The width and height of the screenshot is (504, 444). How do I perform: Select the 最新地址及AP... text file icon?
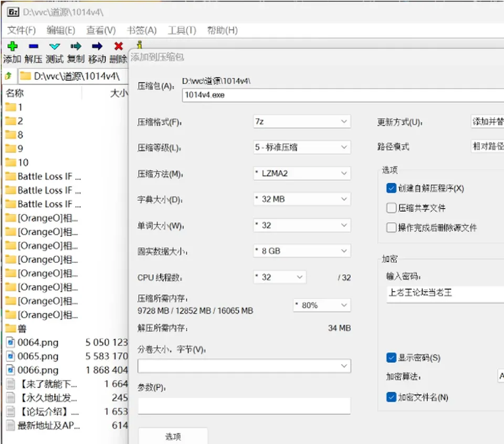10,425
